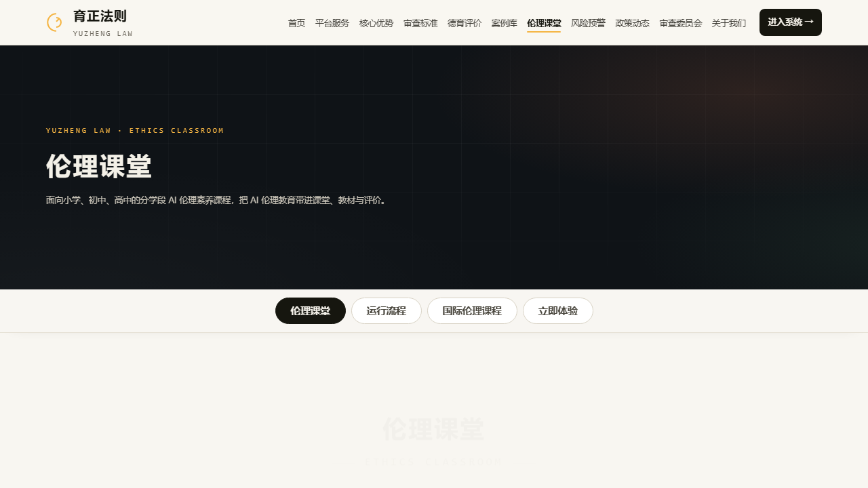
Task: Open 风险预警 page
Action: coord(588,23)
